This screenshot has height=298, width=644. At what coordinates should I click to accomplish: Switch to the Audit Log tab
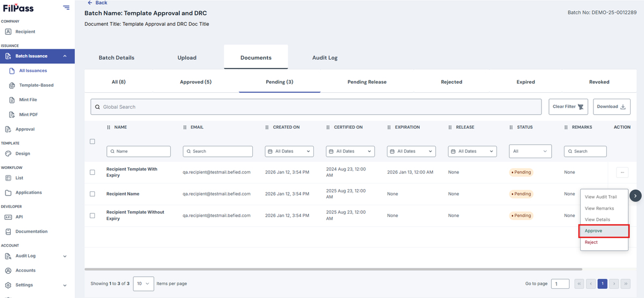coord(325,57)
